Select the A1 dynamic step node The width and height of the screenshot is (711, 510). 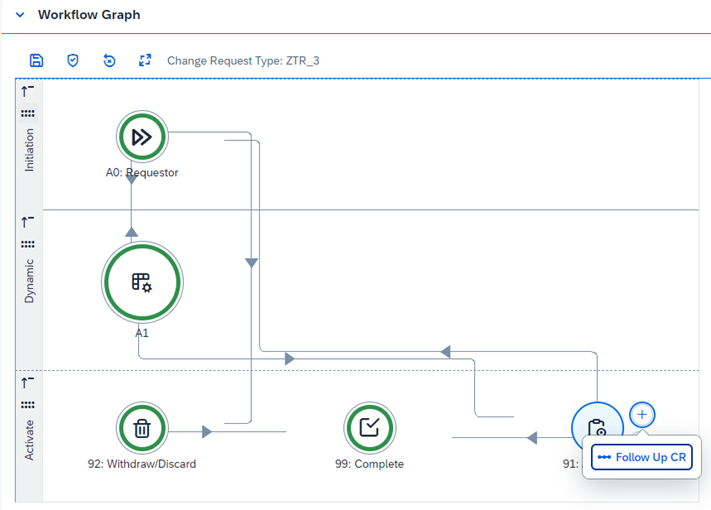point(141,283)
